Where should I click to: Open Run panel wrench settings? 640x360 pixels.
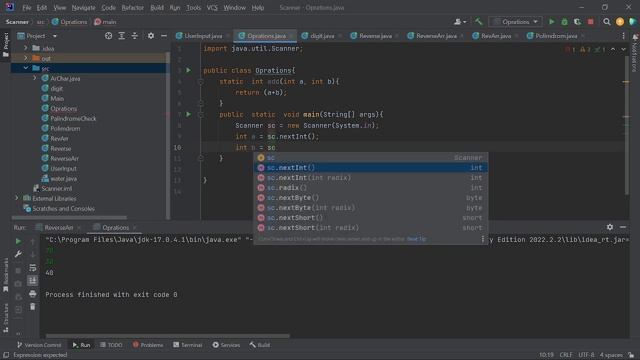pos(18,254)
